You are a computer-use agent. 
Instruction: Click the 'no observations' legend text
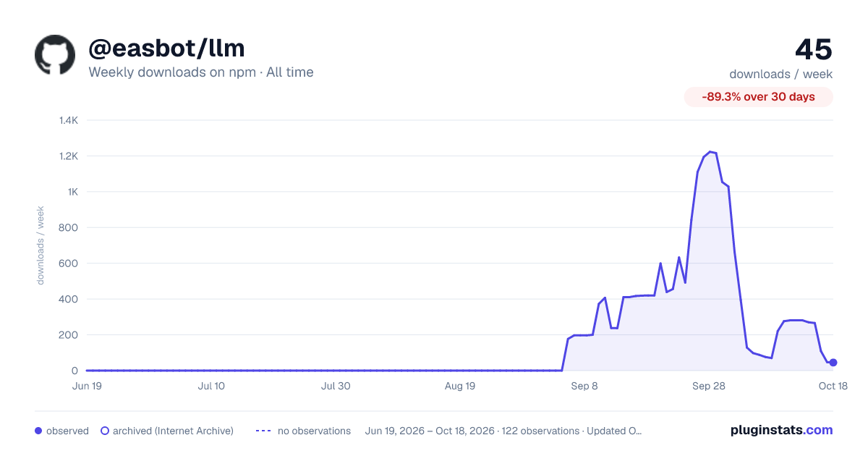coord(314,431)
